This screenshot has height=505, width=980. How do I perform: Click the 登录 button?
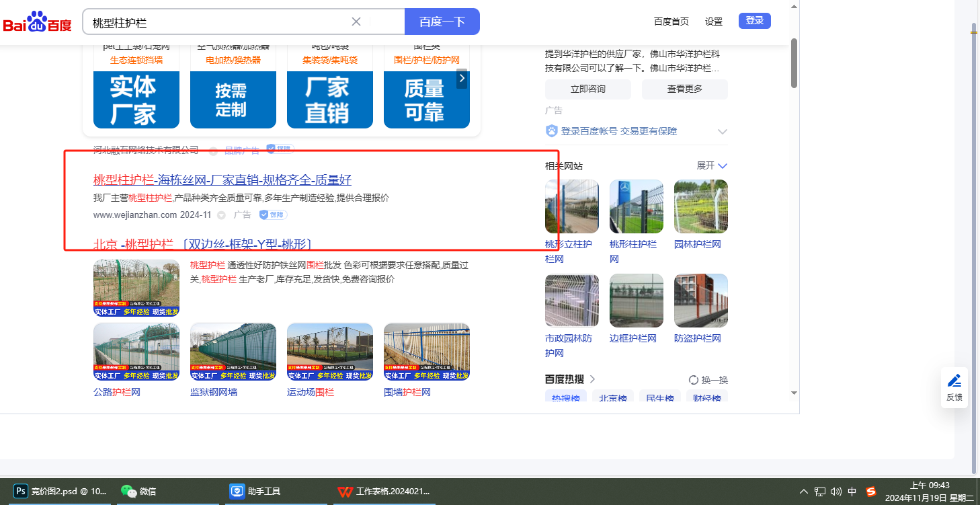755,21
